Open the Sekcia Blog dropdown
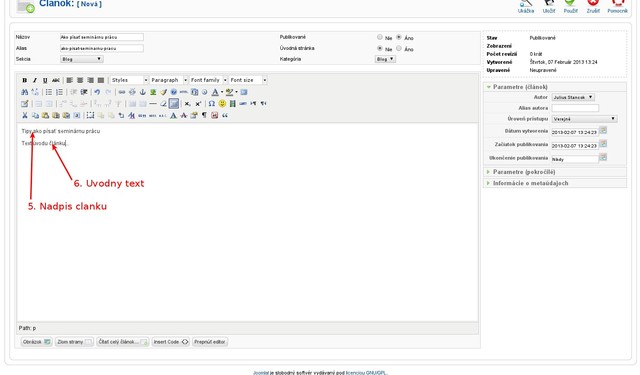 pyautogui.click(x=82, y=59)
